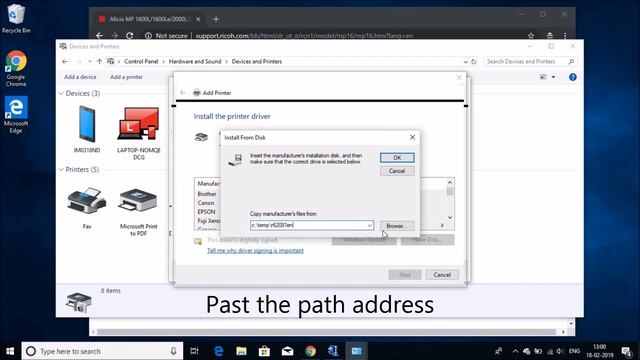Image resolution: width=640 pixels, height=360 pixels.
Task: Click the Browse button
Action: tap(397, 226)
